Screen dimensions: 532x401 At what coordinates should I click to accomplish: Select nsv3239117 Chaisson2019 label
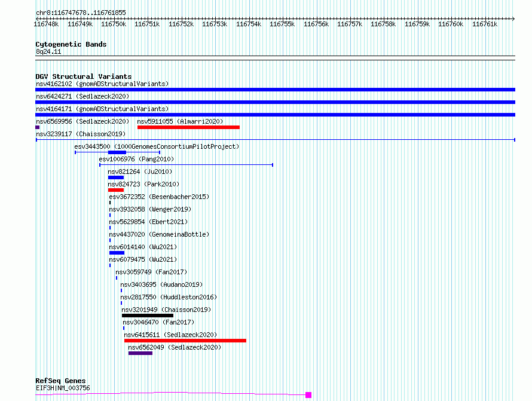[x=81, y=134]
